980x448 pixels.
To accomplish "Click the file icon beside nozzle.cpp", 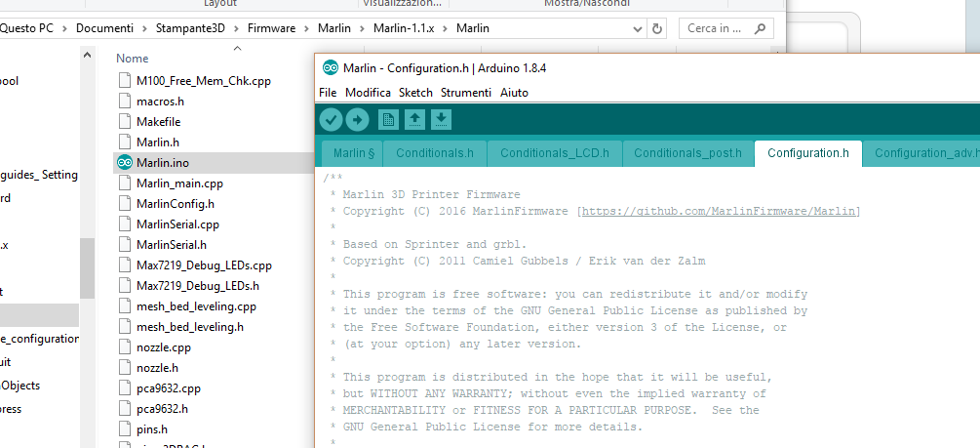I will point(125,347).
